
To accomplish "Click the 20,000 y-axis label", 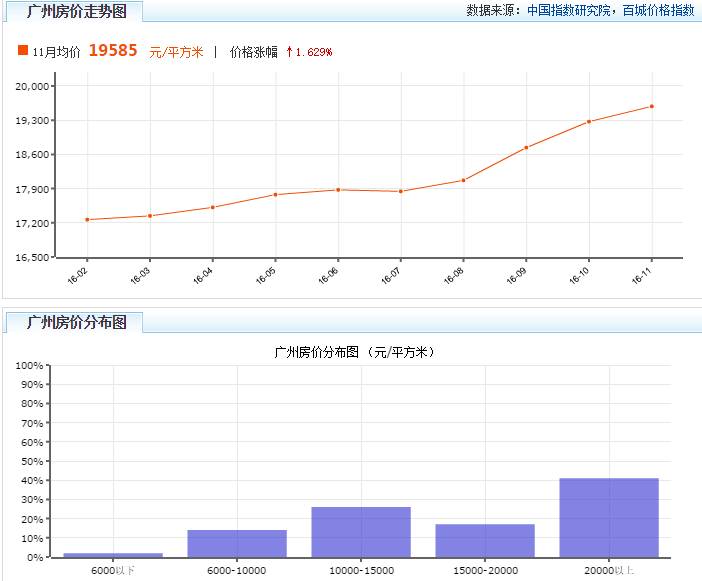I will [32, 86].
